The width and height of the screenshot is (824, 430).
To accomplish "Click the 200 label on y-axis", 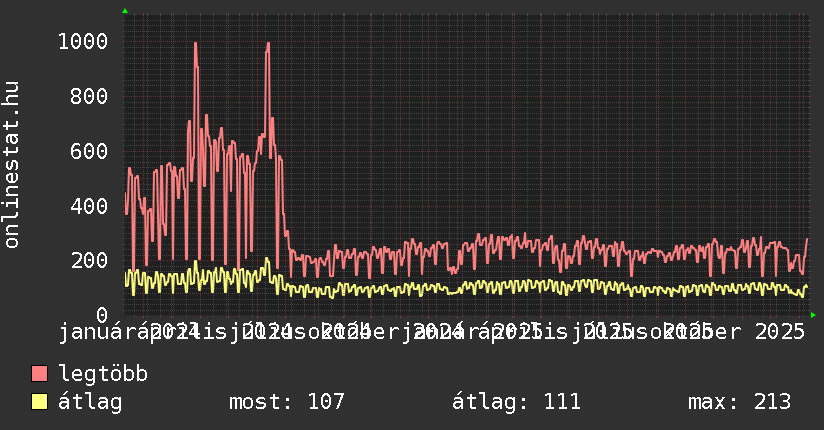I will tap(90, 260).
